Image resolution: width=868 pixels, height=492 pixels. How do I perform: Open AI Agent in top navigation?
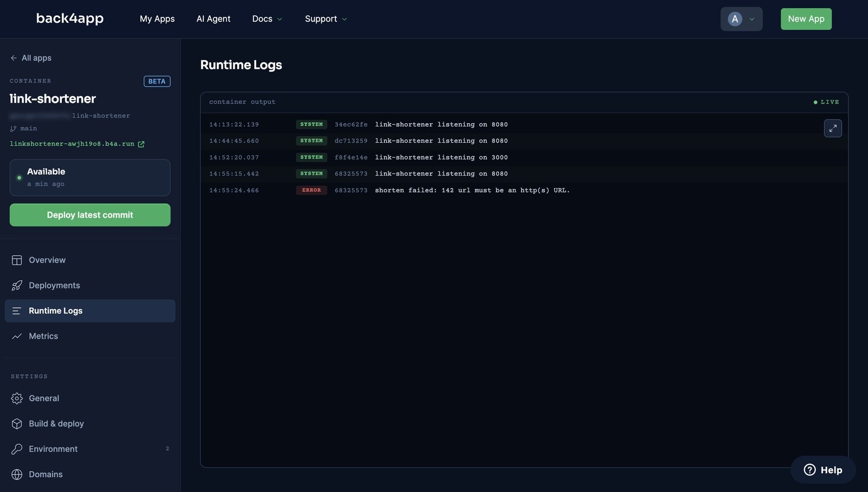coord(213,19)
